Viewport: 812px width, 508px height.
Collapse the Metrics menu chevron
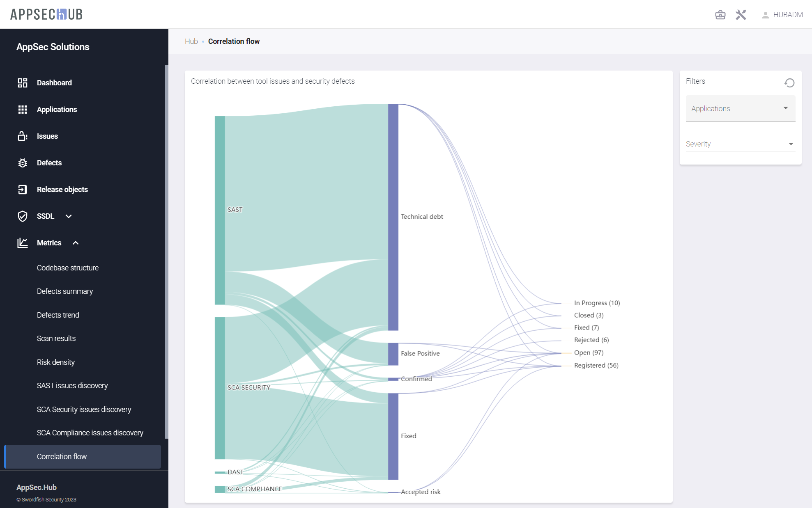click(x=76, y=243)
